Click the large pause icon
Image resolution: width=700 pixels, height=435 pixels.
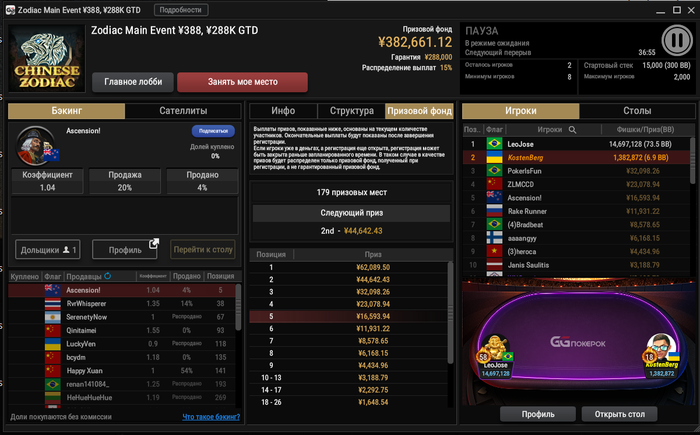[x=677, y=40]
